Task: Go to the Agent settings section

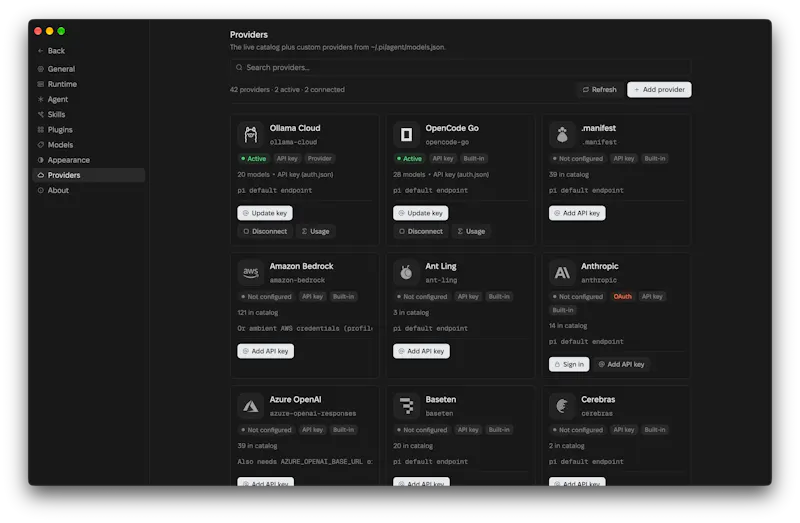Action: coord(89,99)
